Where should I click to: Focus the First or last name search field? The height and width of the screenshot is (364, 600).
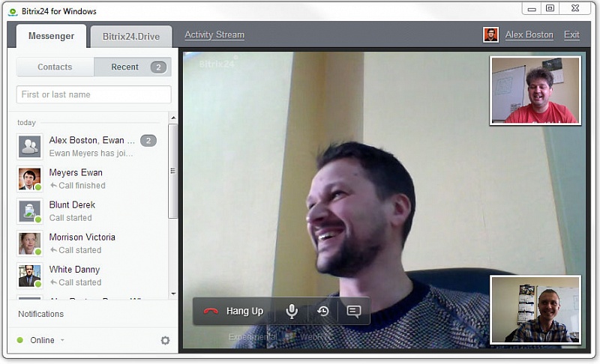[94, 94]
